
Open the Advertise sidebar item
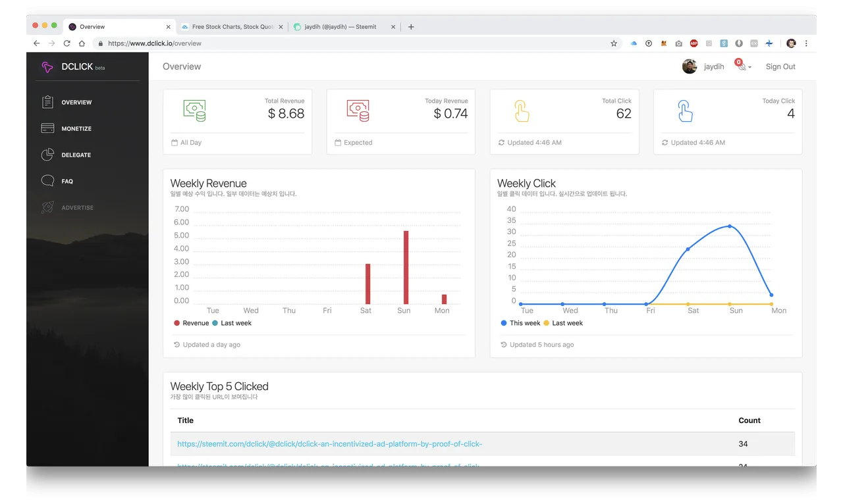(x=68, y=207)
